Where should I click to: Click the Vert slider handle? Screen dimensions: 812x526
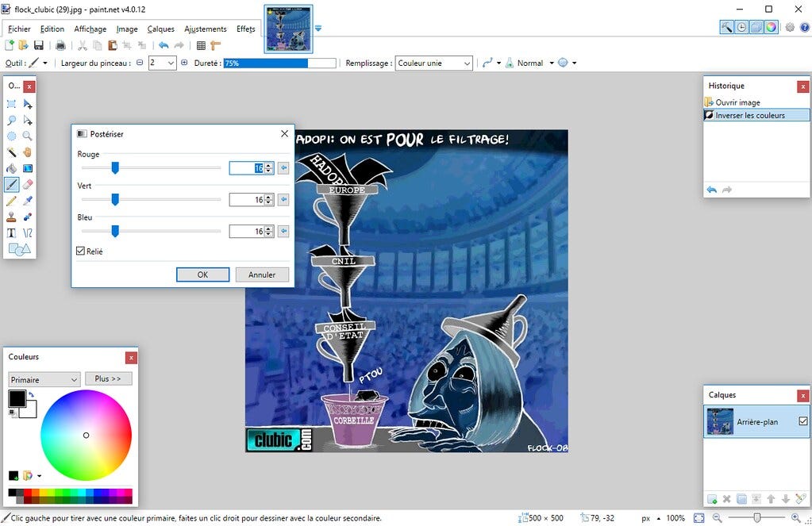pos(115,199)
